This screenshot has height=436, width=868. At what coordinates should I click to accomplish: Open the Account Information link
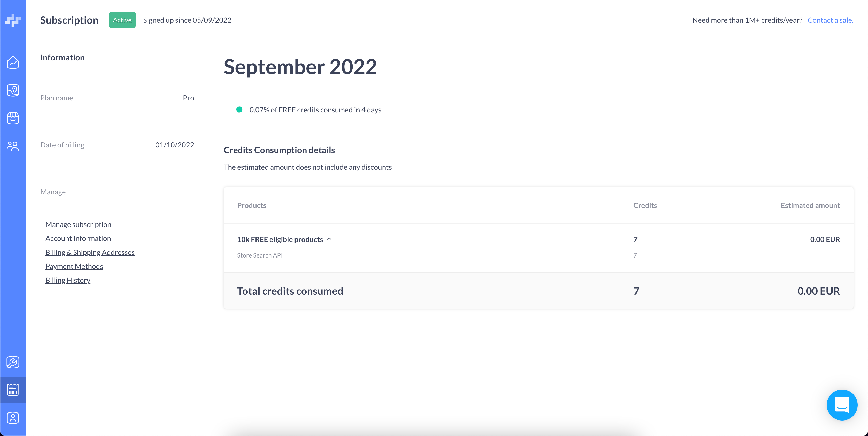[x=78, y=238]
